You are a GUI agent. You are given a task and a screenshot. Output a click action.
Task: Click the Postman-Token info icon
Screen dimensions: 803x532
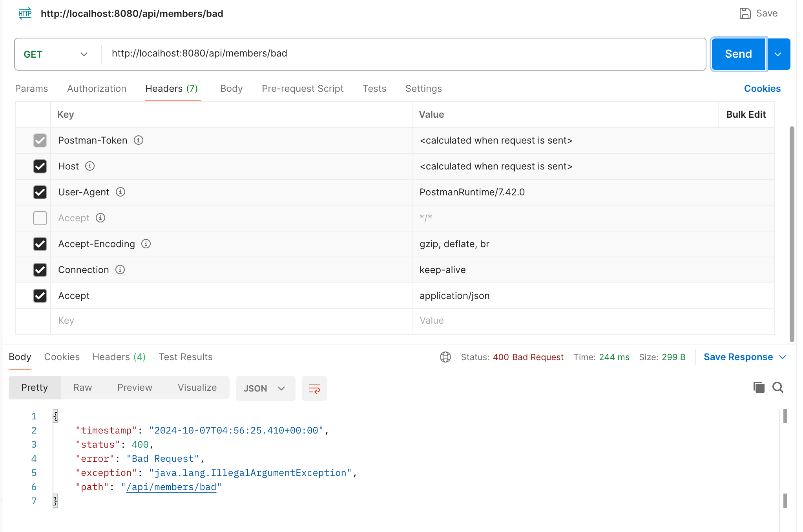(x=139, y=140)
